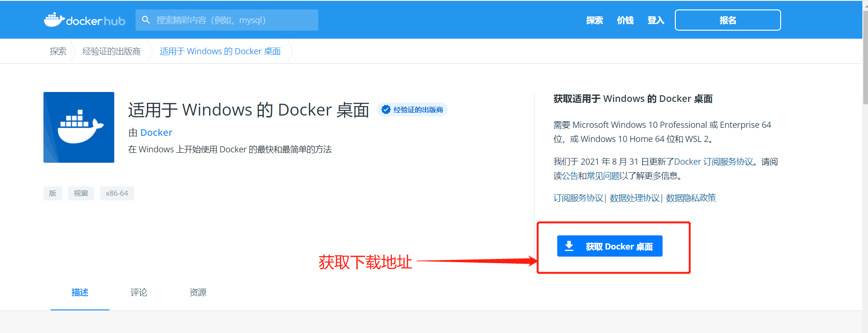Click the download arrow icon on button

tap(569, 246)
